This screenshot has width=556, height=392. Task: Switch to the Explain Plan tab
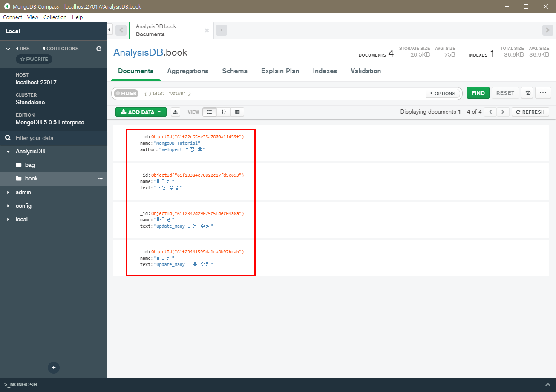(x=280, y=71)
